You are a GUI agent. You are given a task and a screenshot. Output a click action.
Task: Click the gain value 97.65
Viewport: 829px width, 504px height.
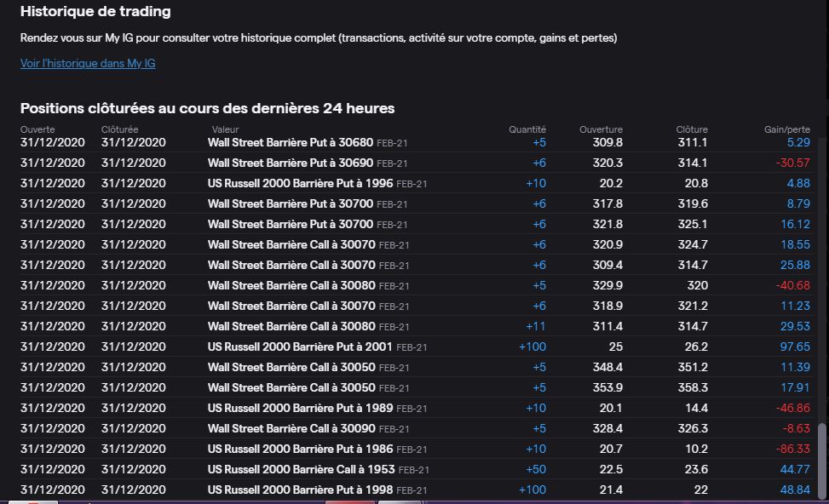point(795,346)
